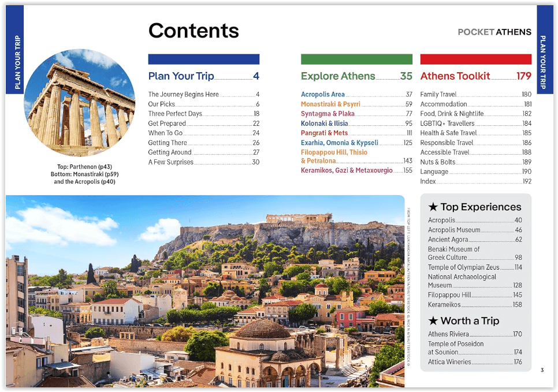Click the red bar above Athens Toolkit

coord(475,59)
